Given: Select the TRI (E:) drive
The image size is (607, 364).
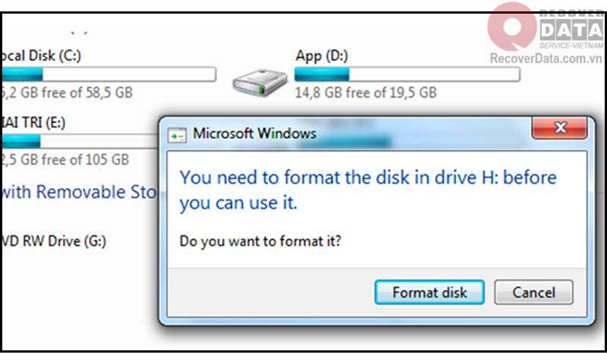Looking at the screenshot, I should 33,123.
